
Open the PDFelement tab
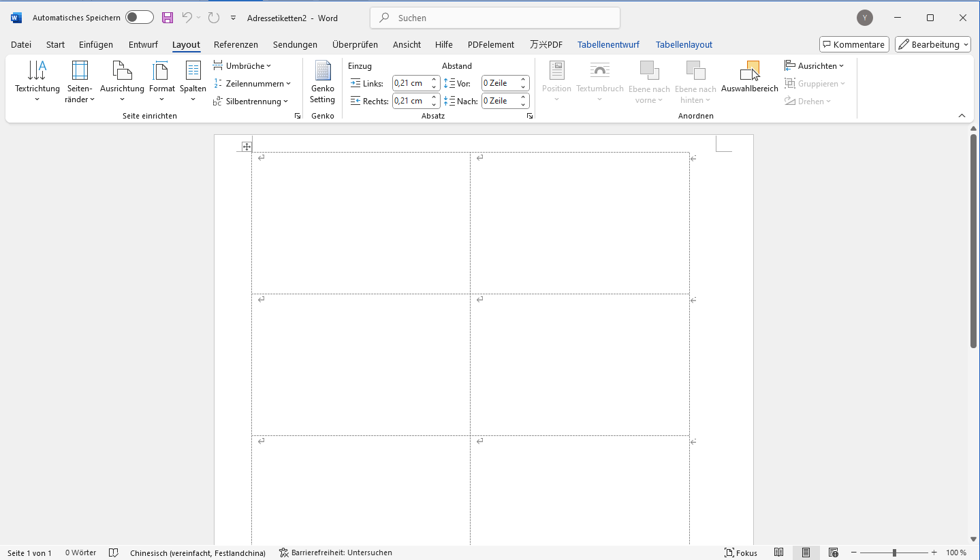pos(491,44)
